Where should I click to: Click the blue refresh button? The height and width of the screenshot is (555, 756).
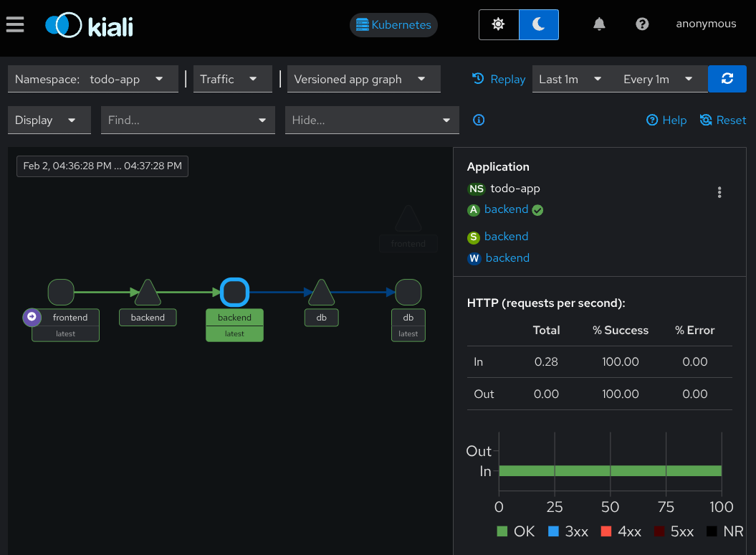click(x=727, y=79)
